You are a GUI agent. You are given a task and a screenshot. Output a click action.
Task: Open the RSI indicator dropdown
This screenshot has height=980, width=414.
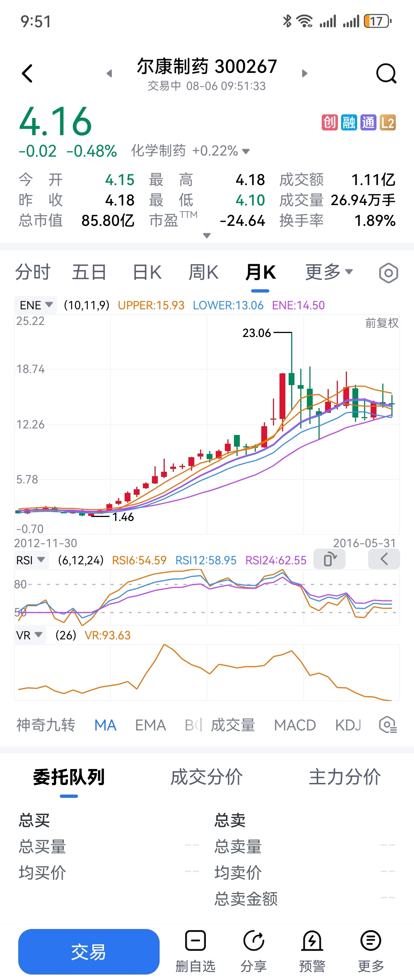pos(31,560)
